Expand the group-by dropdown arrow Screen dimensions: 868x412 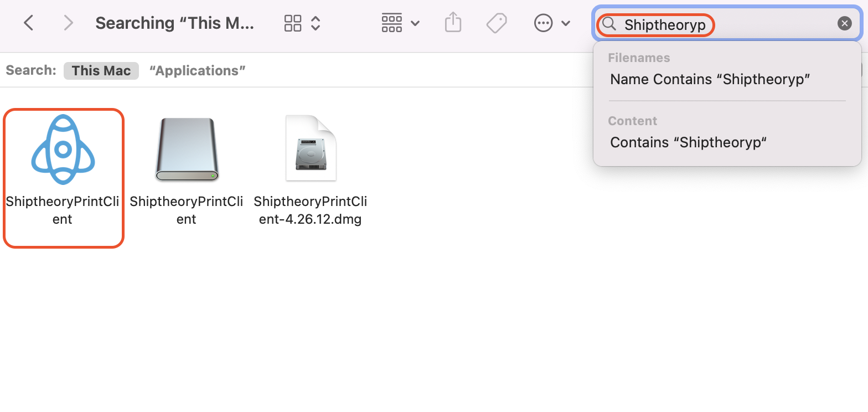(415, 23)
